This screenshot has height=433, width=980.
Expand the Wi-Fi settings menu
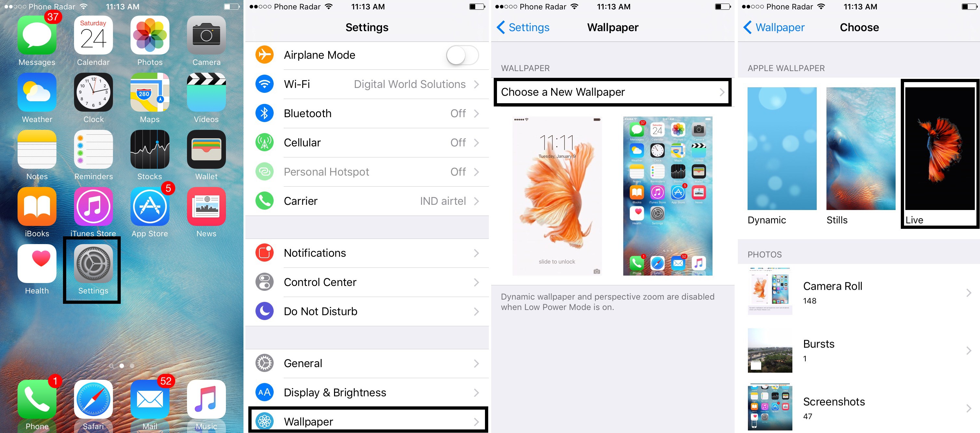tap(367, 84)
